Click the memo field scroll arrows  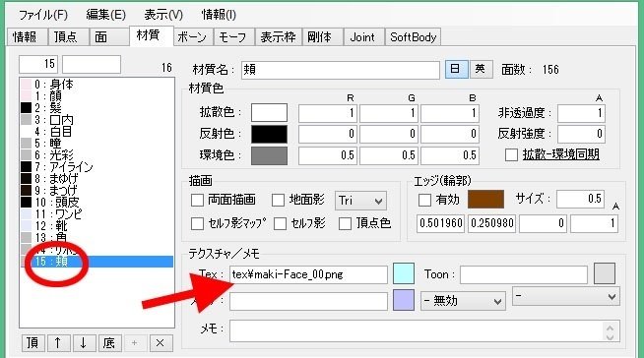[610, 331]
